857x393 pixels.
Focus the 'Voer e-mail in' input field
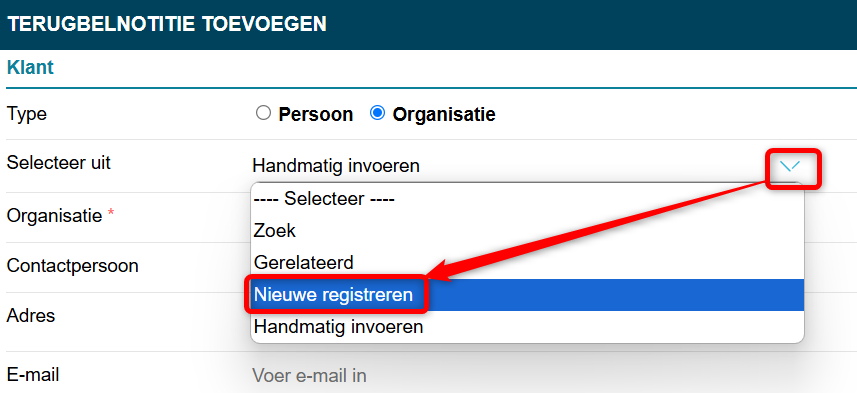pyautogui.click(x=552, y=376)
